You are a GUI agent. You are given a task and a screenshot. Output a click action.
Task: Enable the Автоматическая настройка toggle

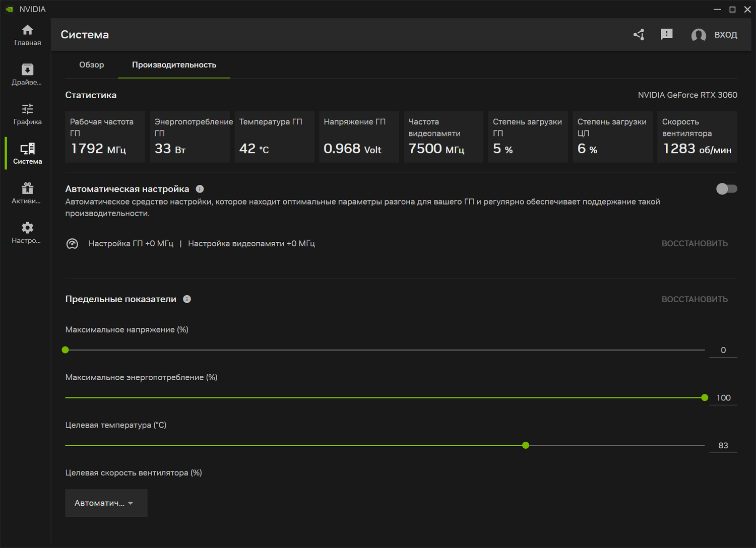point(726,189)
